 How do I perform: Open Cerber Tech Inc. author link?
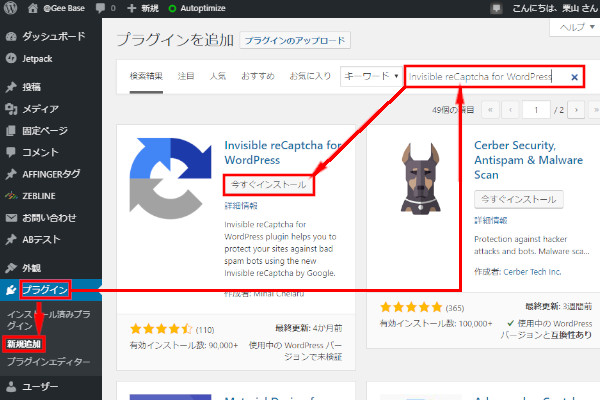coord(532,272)
